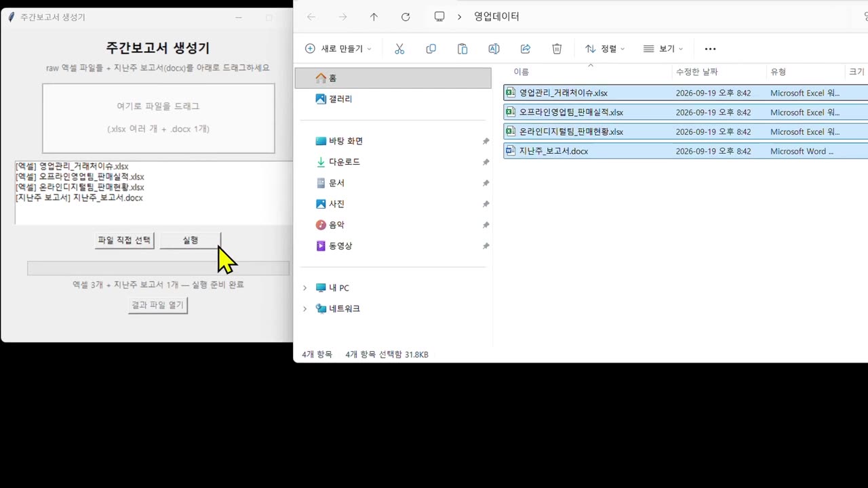Click the PC monitor icon in address bar
This screenshot has height=488, width=868.
click(439, 17)
